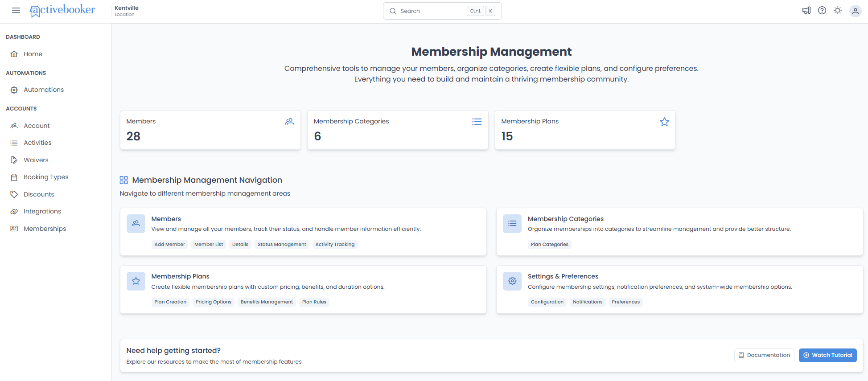This screenshot has height=381, width=868.
Task: Open the Membership Plans navigation card title
Action: (x=181, y=276)
